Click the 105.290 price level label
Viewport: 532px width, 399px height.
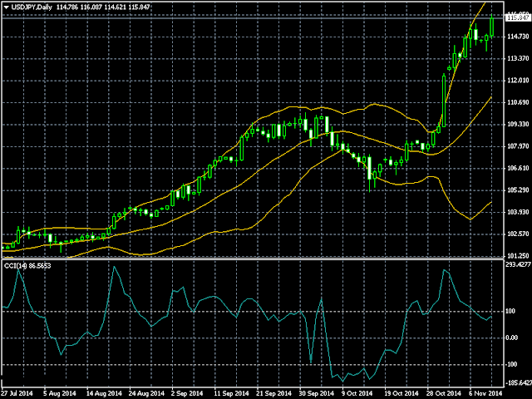518,190
